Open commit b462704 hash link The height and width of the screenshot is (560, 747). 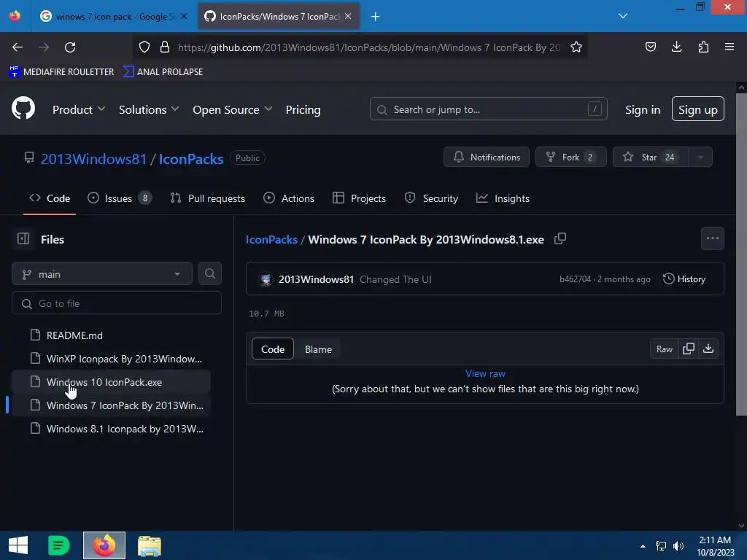575,279
